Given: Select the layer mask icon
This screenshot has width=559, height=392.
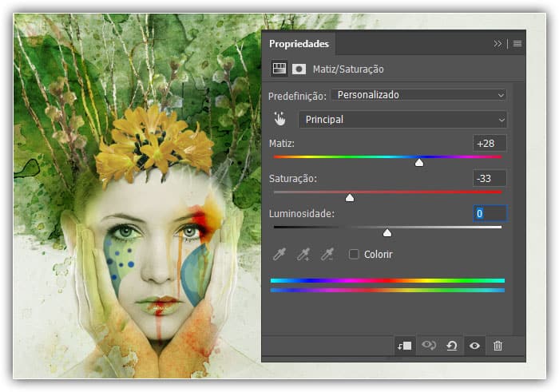Looking at the screenshot, I should (x=299, y=69).
